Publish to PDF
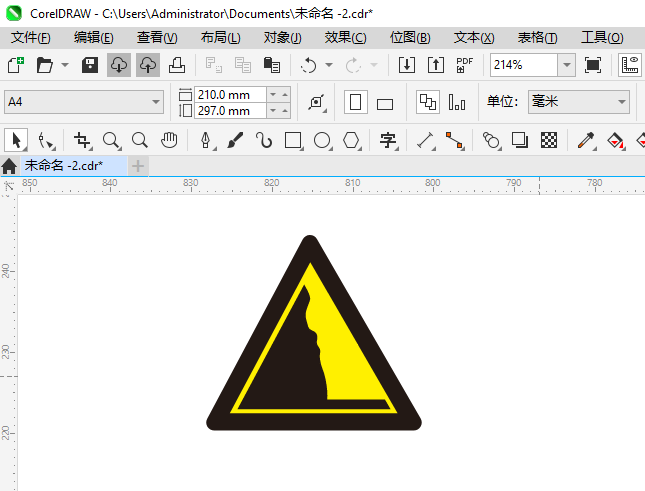645x491 pixels. click(x=465, y=65)
